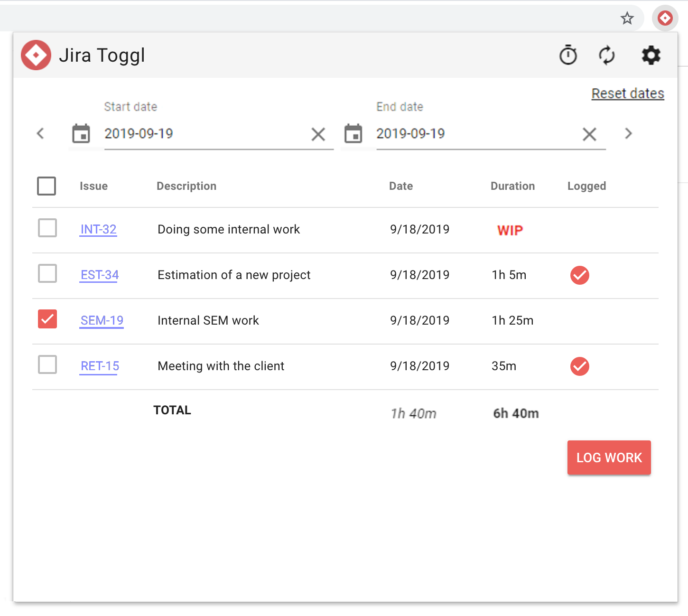Click the '6h 40m' total duration

pyautogui.click(x=516, y=413)
